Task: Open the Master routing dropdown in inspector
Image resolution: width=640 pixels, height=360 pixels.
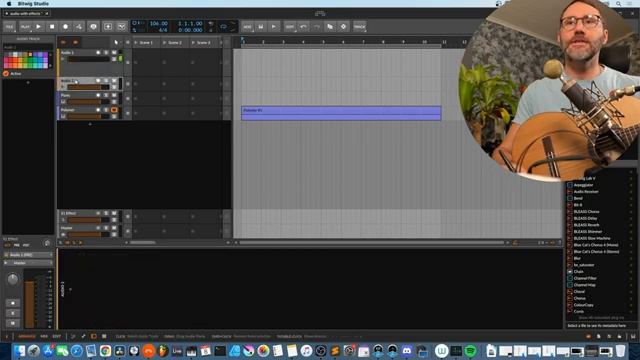Action: tap(28, 263)
